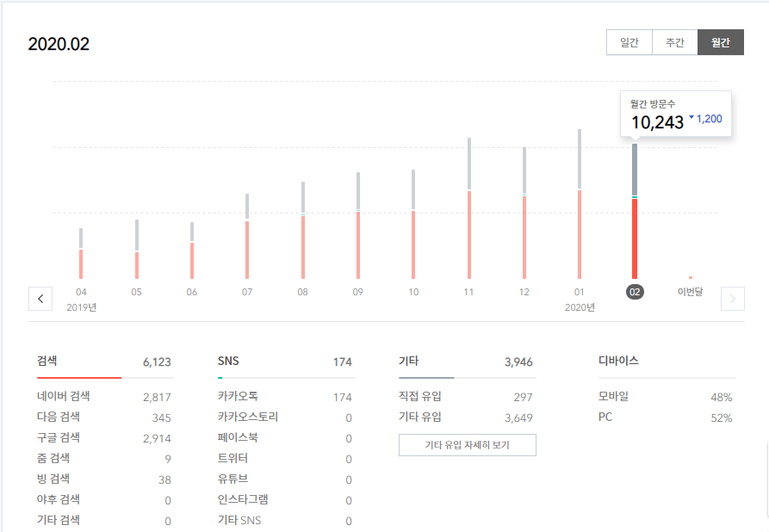Screen dimensions: 769x532
Task: Click the 직접 유입 row
Action: [x=468, y=397]
